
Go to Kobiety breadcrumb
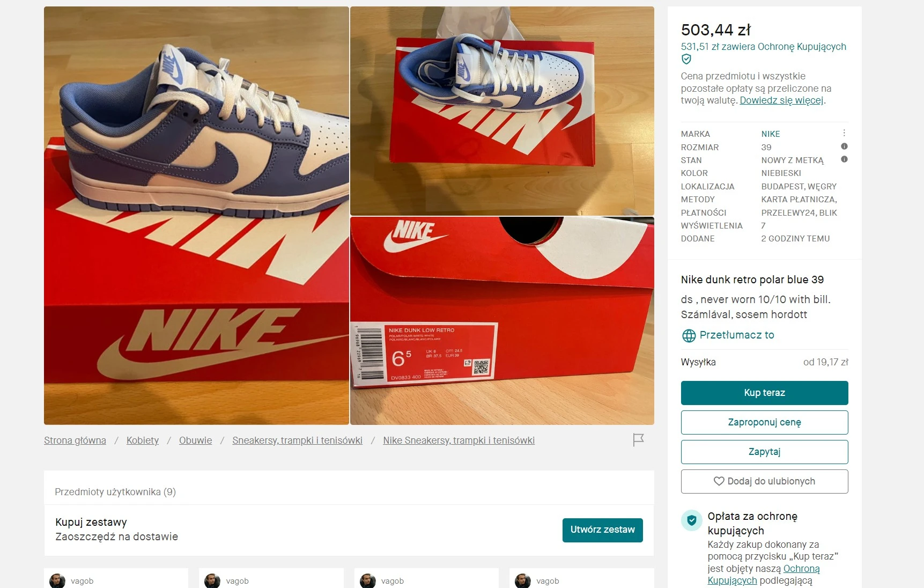[143, 440]
